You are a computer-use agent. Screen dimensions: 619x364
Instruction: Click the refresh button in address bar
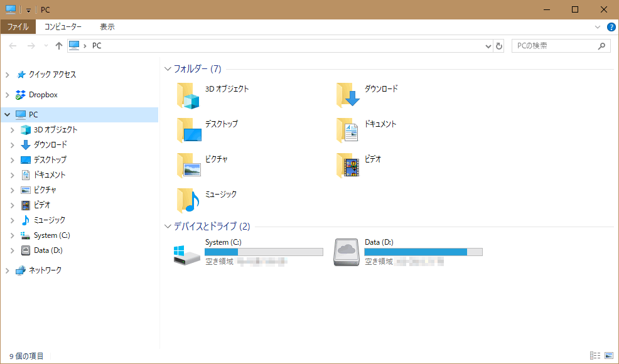pyautogui.click(x=499, y=46)
